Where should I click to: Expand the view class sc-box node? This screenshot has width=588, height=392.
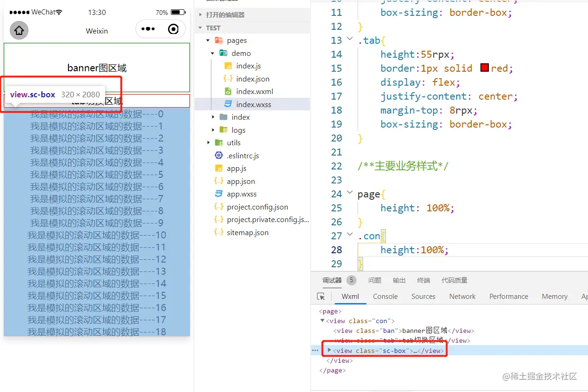coord(330,350)
